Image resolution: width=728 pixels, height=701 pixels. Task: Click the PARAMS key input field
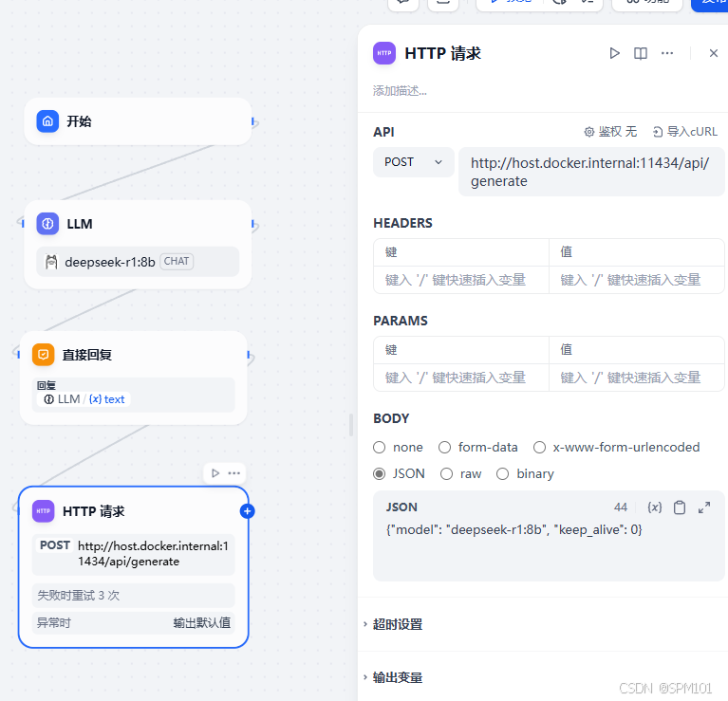(x=461, y=378)
